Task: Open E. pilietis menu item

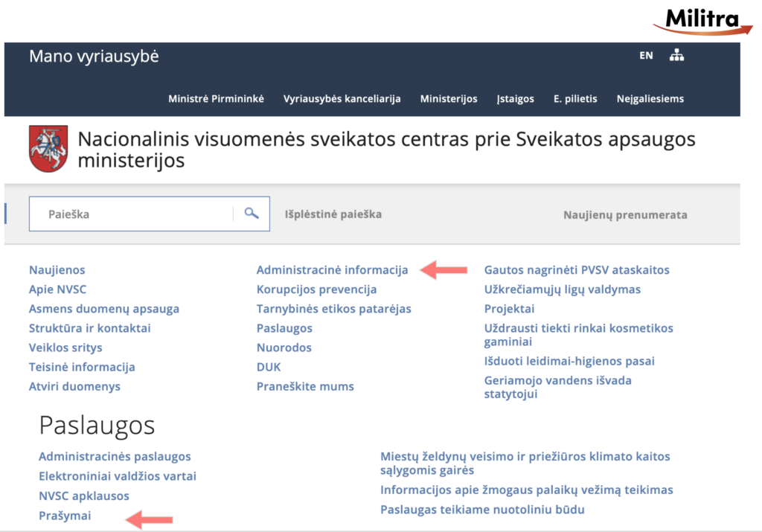Action: 575,98
